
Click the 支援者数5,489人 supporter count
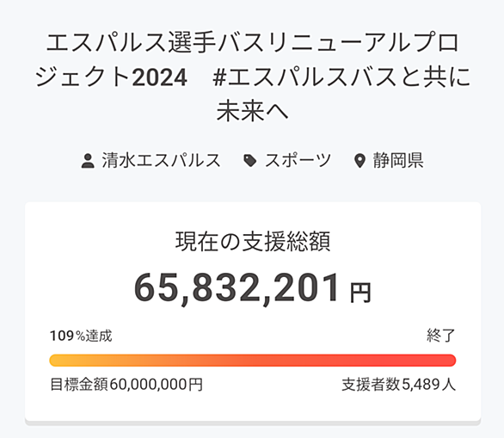pyautogui.click(x=398, y=385)
